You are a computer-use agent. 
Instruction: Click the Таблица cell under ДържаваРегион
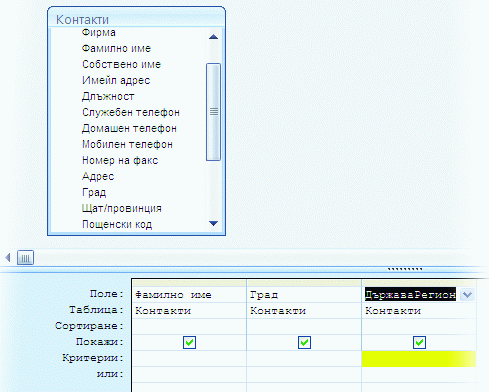419,311
